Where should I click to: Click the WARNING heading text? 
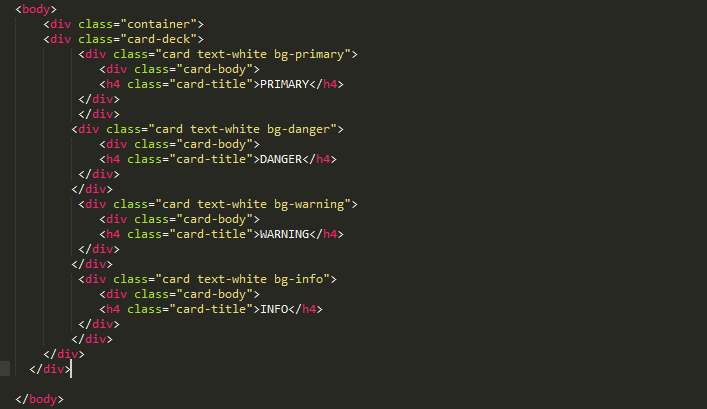click(x=285, y=234)
